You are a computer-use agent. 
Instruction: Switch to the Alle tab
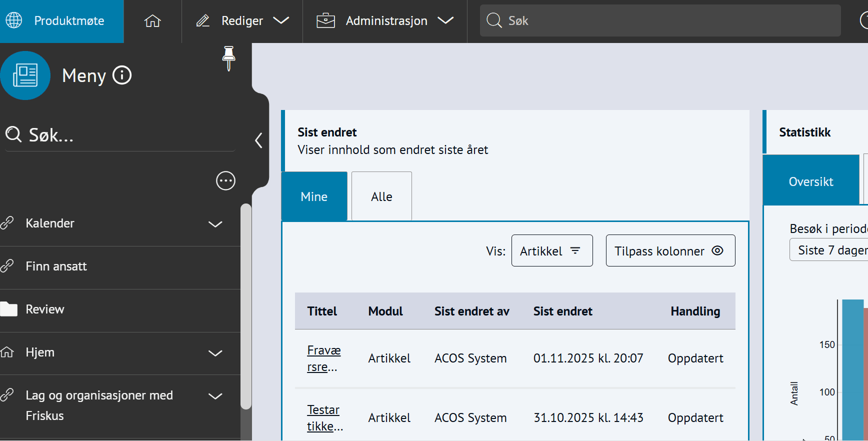381,196
